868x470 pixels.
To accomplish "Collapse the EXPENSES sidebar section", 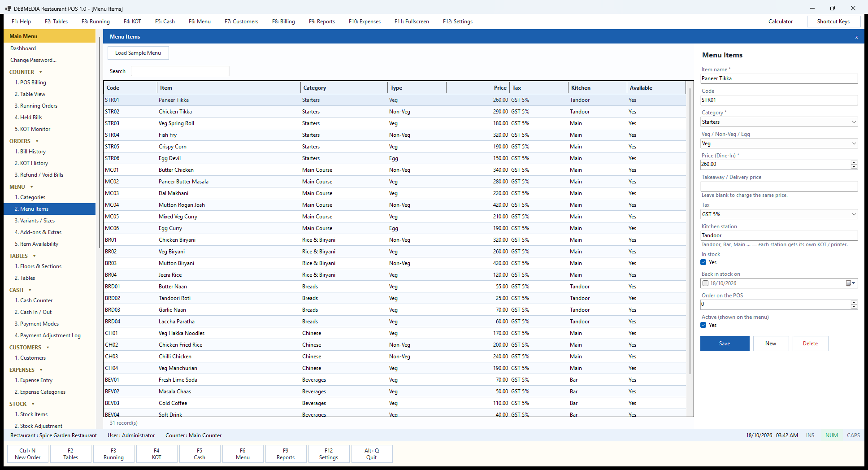I will pos(41,370).
